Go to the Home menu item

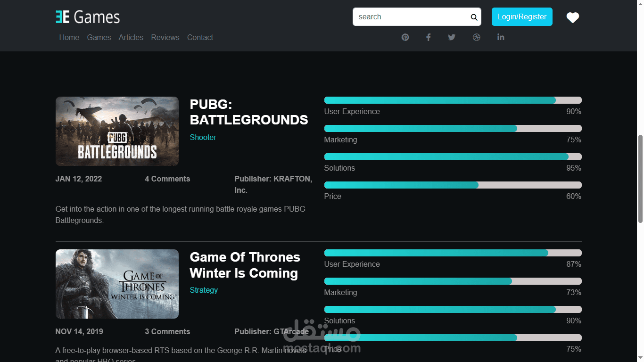tap(69, 37)
